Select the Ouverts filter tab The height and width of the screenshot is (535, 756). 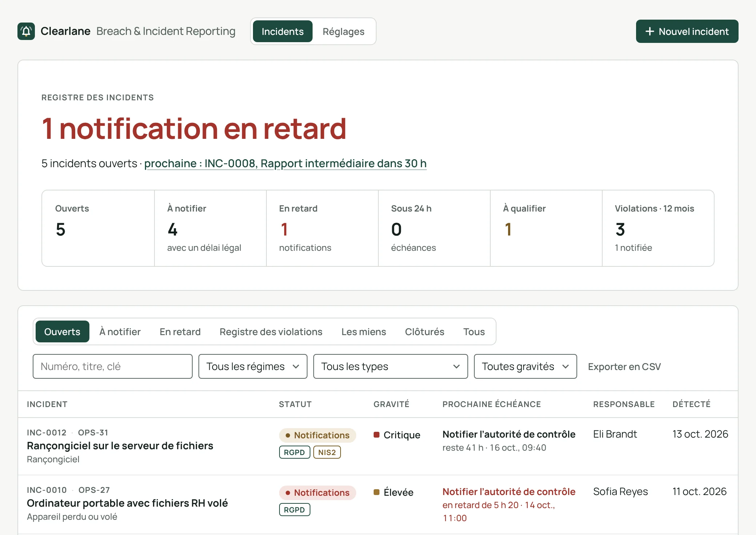point(62,331)
